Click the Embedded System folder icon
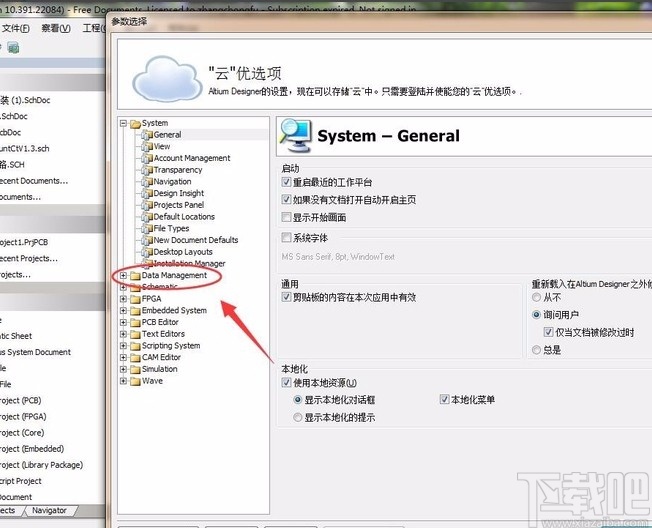The width and height of the screenshot is (652, 528). (x=135, y=311)
